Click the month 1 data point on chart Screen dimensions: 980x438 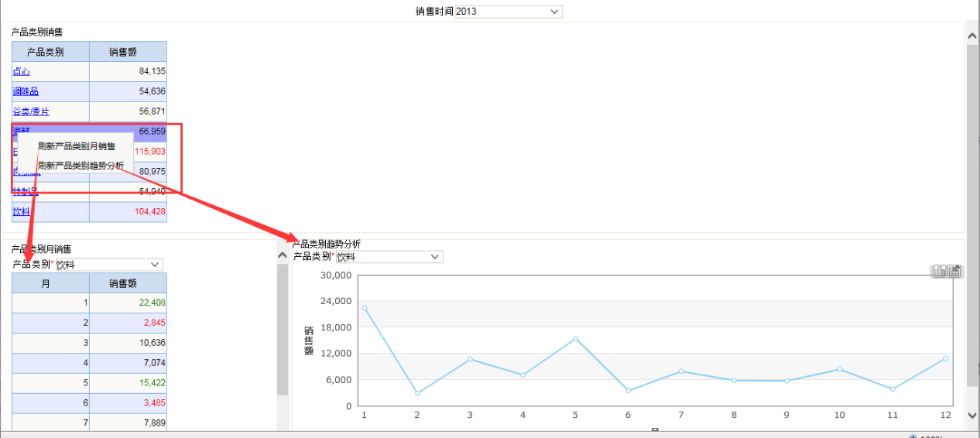pyautogui.click(x=365, y=308)
